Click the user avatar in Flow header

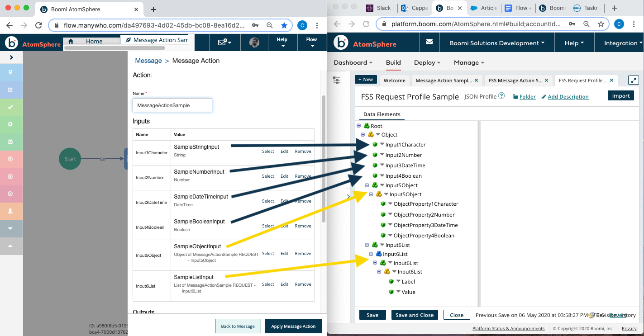pos(254,43)
